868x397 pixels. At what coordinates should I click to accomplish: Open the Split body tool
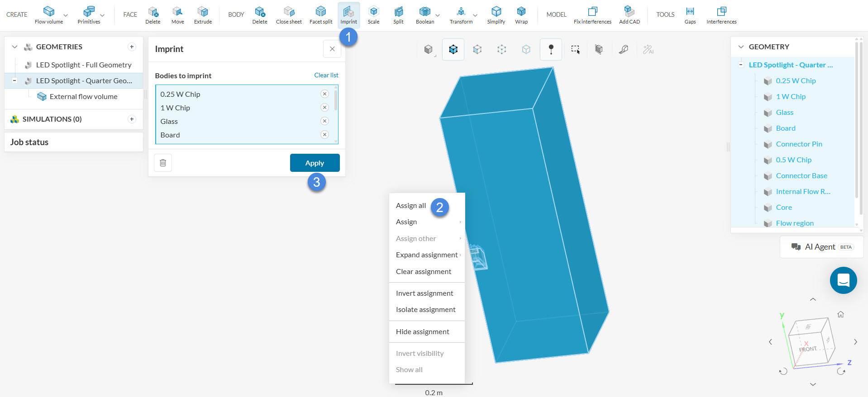398,15
